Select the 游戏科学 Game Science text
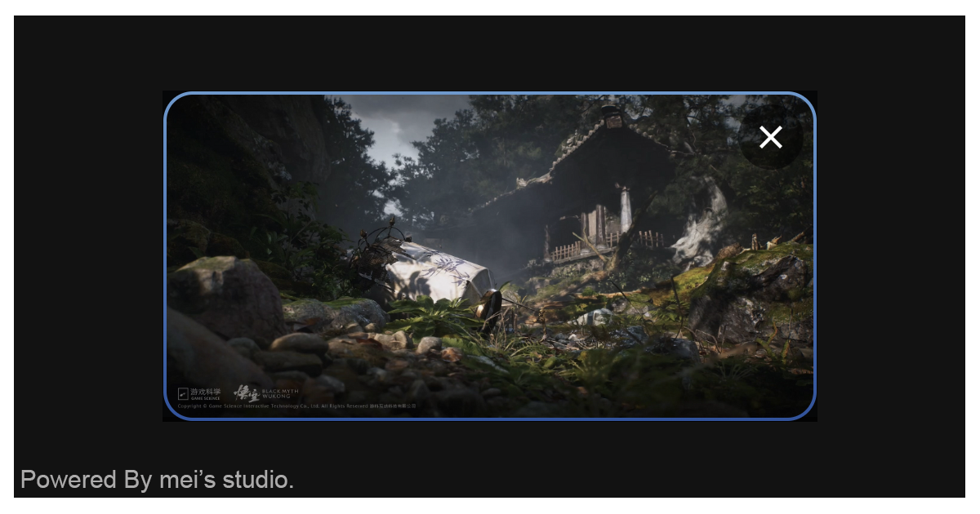Viewport: 980px width, 514px height. [x=205, y=393]
